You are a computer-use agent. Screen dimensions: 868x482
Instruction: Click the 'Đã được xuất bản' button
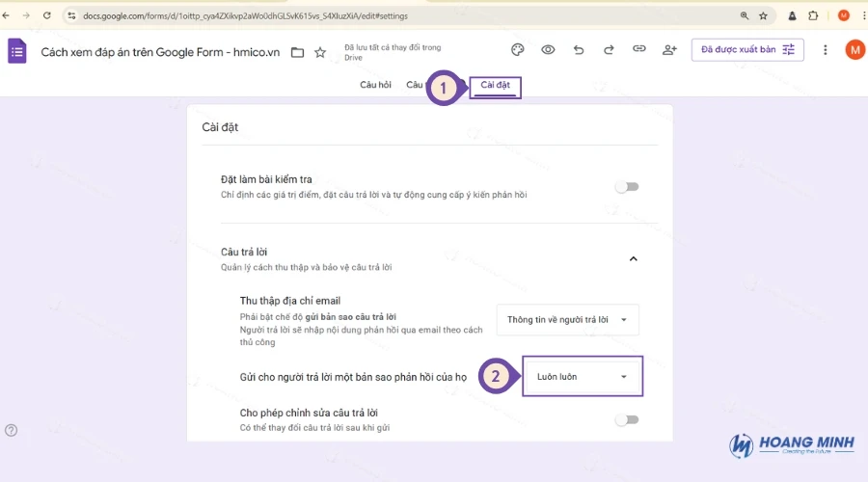(747, 50)
